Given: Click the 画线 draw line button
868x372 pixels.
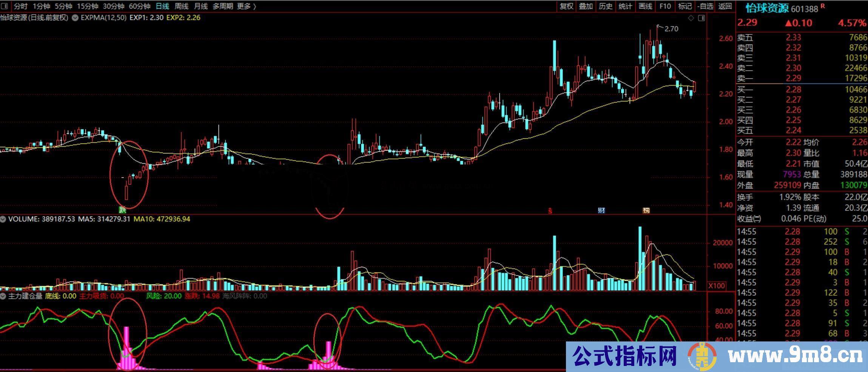Looking at the screenshot, I should (645, 6).
